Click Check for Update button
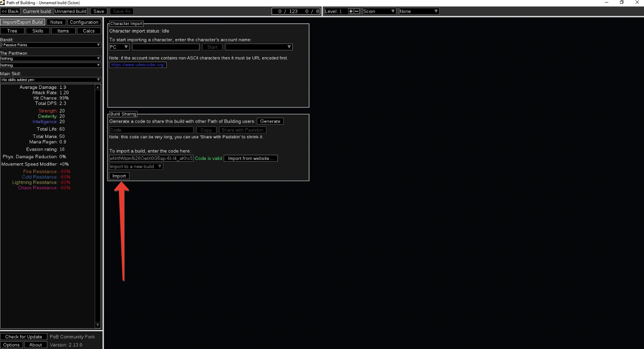644x349 pixels. pyautogui.click(x=24, y=337)
